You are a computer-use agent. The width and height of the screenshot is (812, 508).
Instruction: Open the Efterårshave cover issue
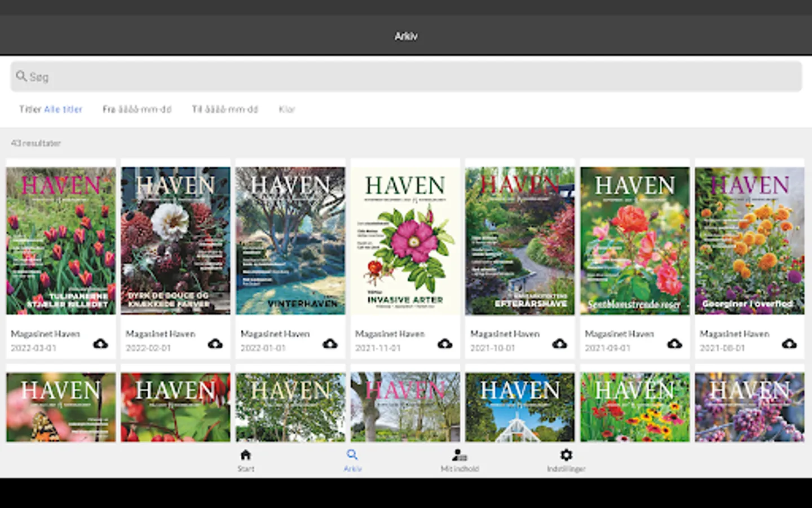coord(520,241)
